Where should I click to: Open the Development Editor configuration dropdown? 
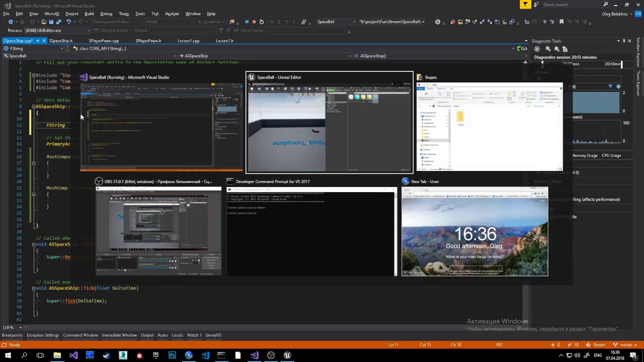(x=116, y=22)
